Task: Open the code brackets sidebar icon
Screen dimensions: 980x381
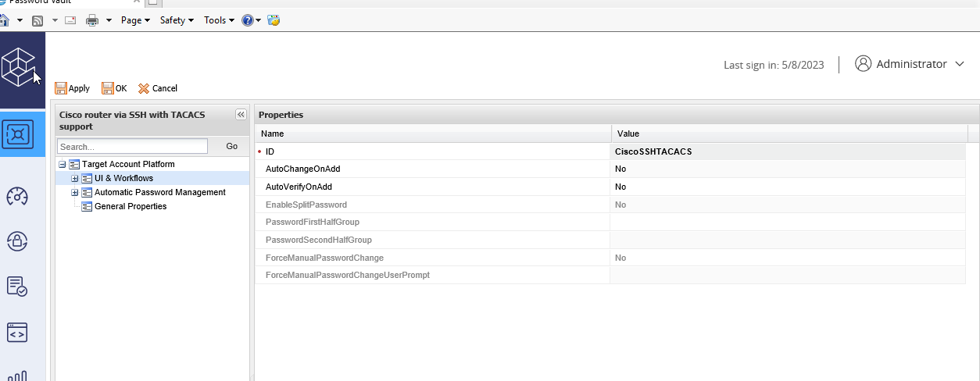Action: point(17,333)
